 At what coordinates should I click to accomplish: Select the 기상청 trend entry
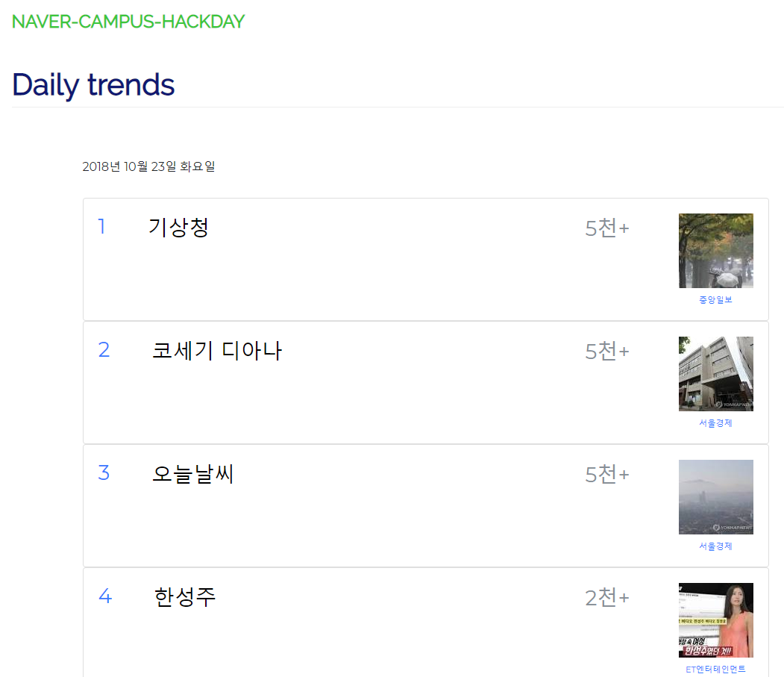[179, 228]
